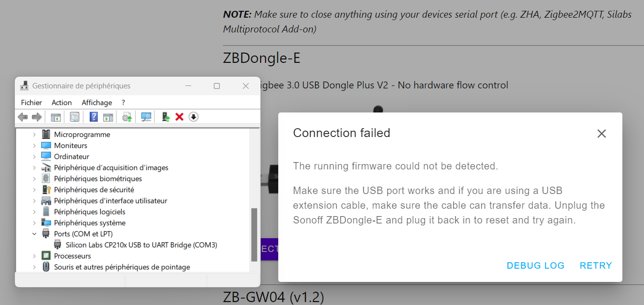644x305 pixels.
Task: Collapse the Ports (COM et LPT) node
Action: (34, 234)
